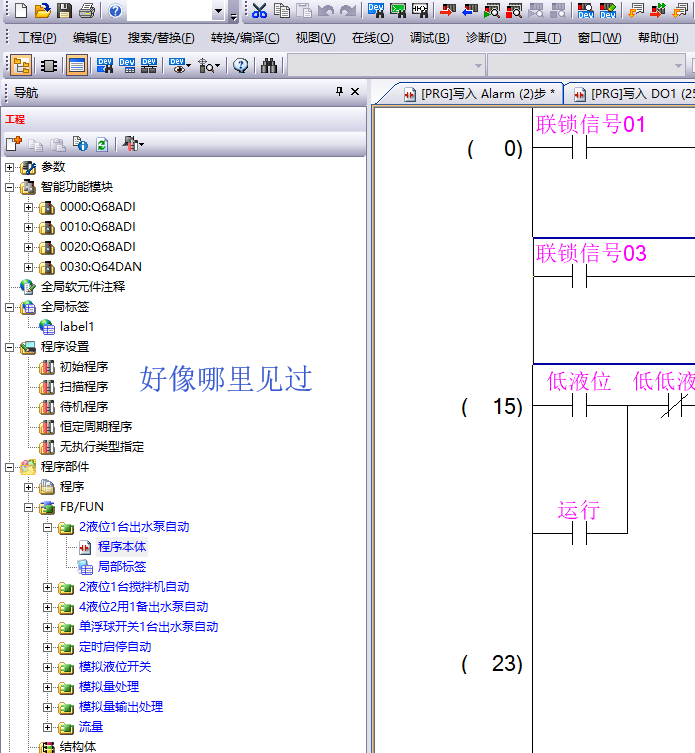This screenshot has height=753, width=695.
Task: Switch to the [PRG]写入 DO1 tab
Action: click(635, 94)
